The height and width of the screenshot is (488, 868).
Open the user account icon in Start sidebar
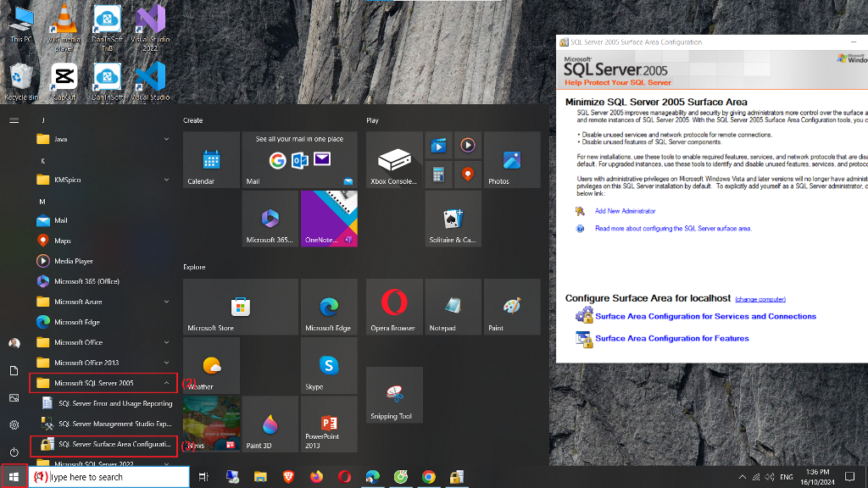tap(14, 343)
